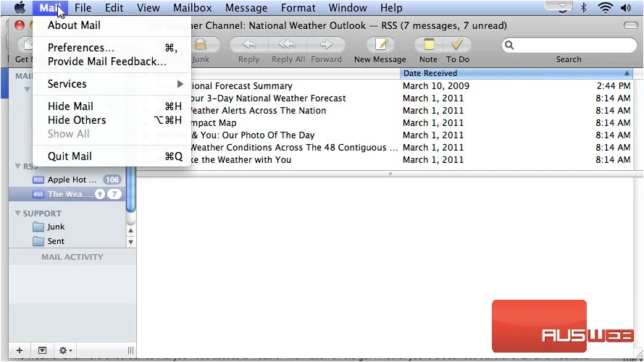Sort by the Date Received column header

pyautogui.click(x=516, y=73)
